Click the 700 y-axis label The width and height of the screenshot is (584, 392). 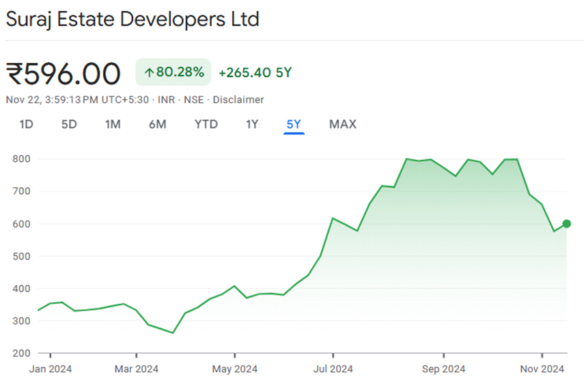click(21, 191)
